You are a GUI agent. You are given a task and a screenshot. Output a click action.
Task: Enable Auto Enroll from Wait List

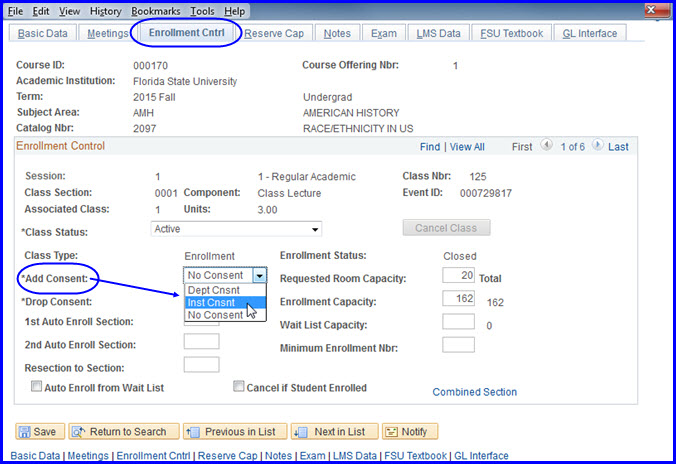point(38,387)
